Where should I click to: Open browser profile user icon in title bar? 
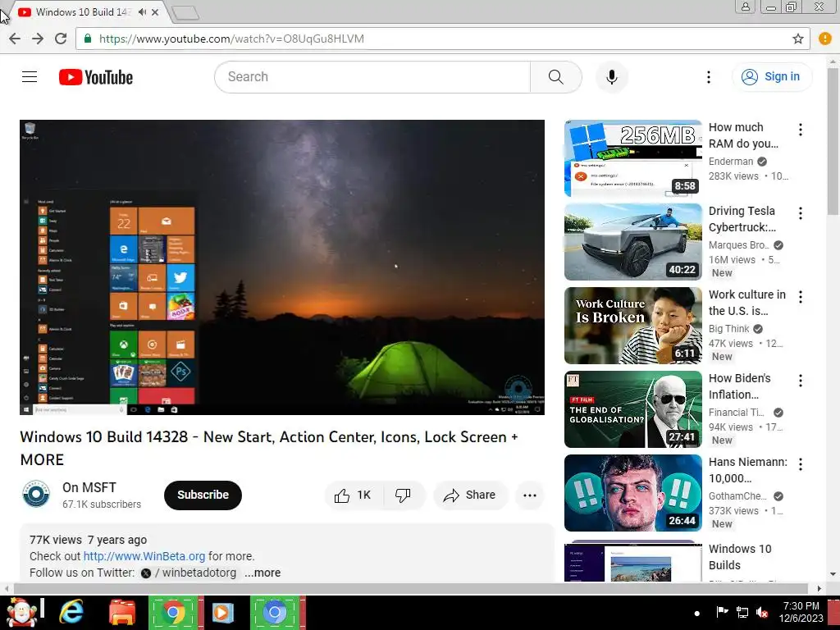(745, 7)
